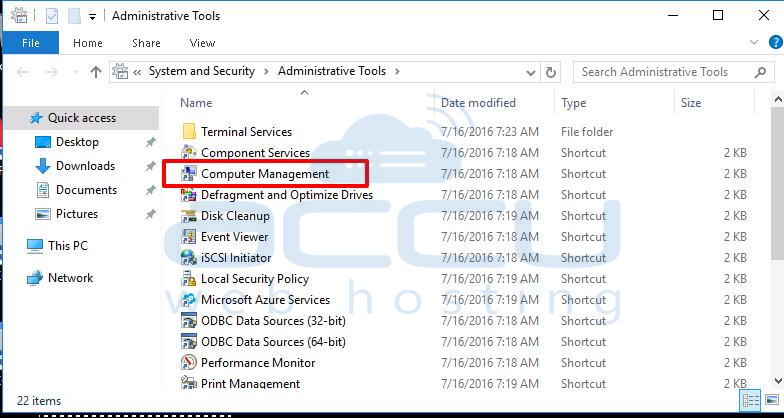
Task: Go up one folder level
Action: [96, 72]
